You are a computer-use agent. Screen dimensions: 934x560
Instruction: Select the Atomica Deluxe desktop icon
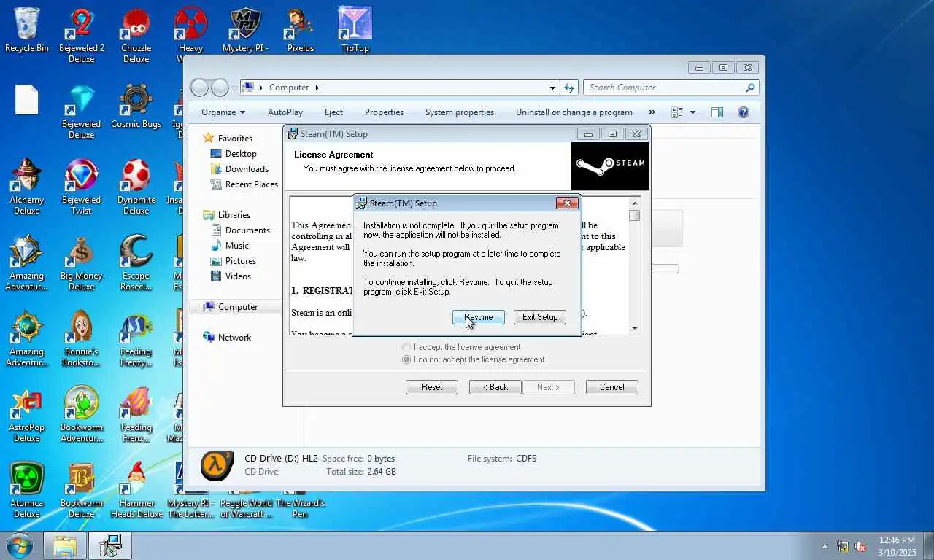tap(27, 491)
